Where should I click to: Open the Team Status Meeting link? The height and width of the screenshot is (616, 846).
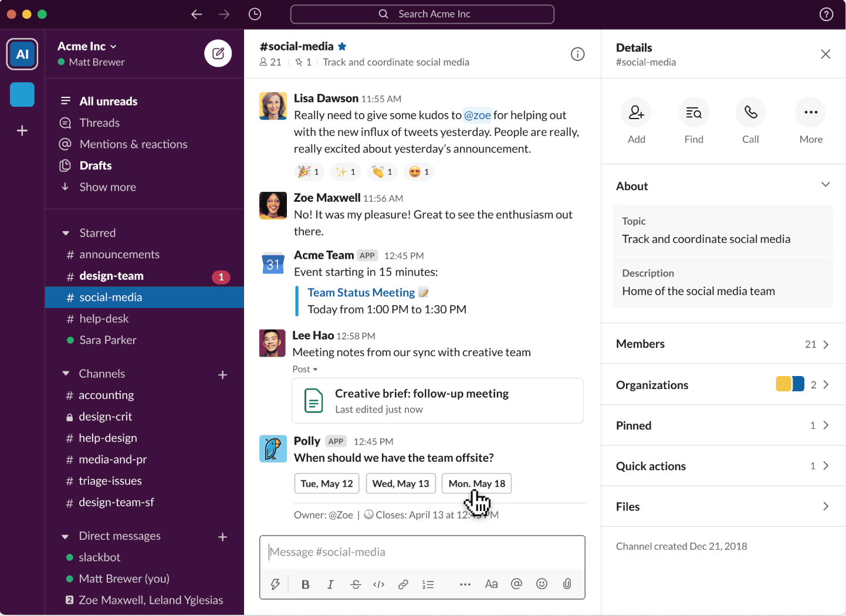361,292
